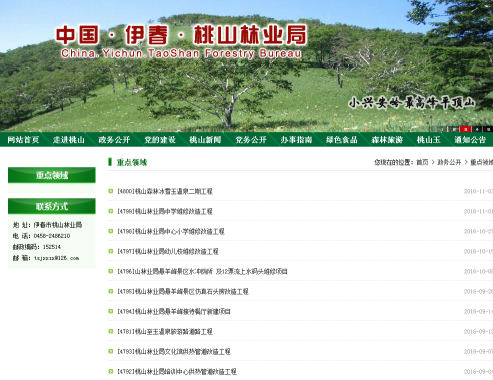This screenshot has height=380, width=493.
Task: Open 通知公告 navigation item
Action: 470,140
